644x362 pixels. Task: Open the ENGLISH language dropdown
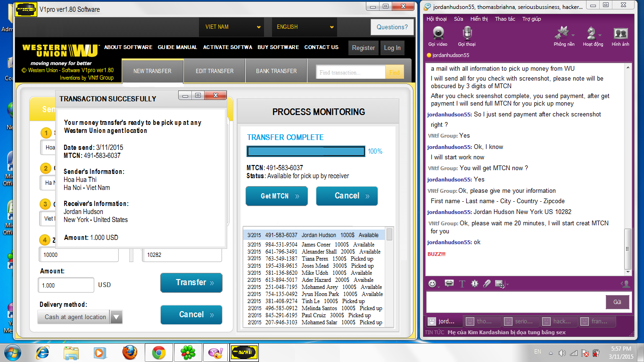(304, 27)
